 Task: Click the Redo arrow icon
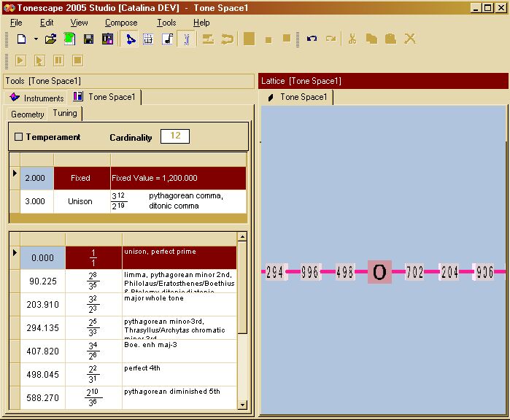coord(331,39)
